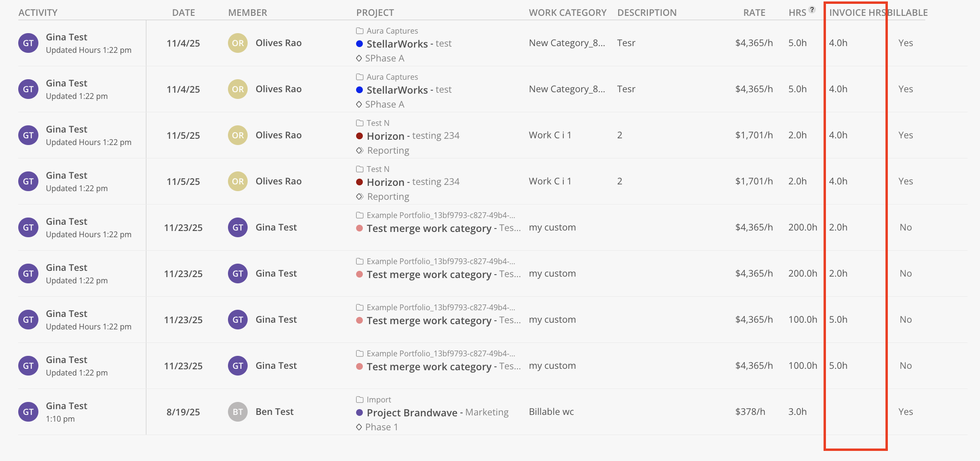
Task: Click the folder icon next to Import
Action: [359, 400]
